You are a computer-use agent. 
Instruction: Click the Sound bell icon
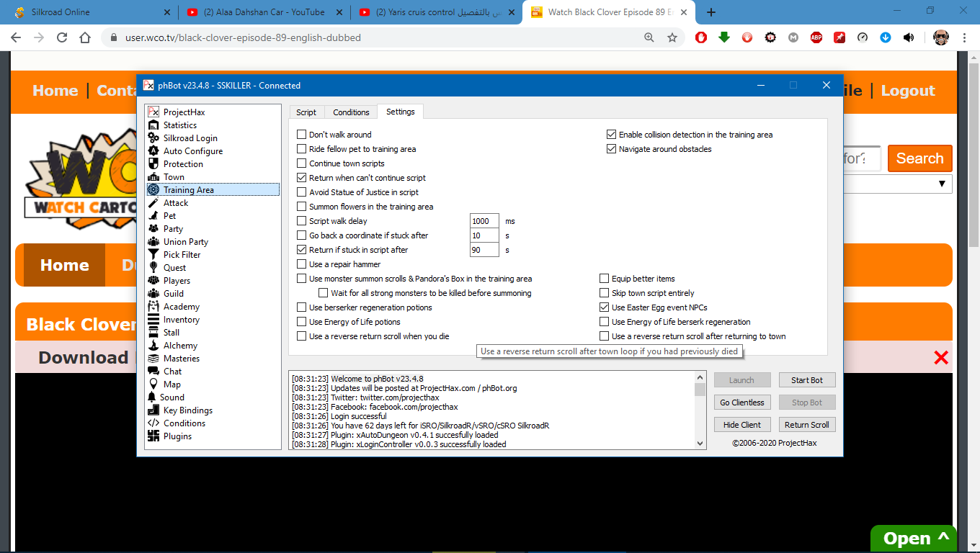coord(152,397)
